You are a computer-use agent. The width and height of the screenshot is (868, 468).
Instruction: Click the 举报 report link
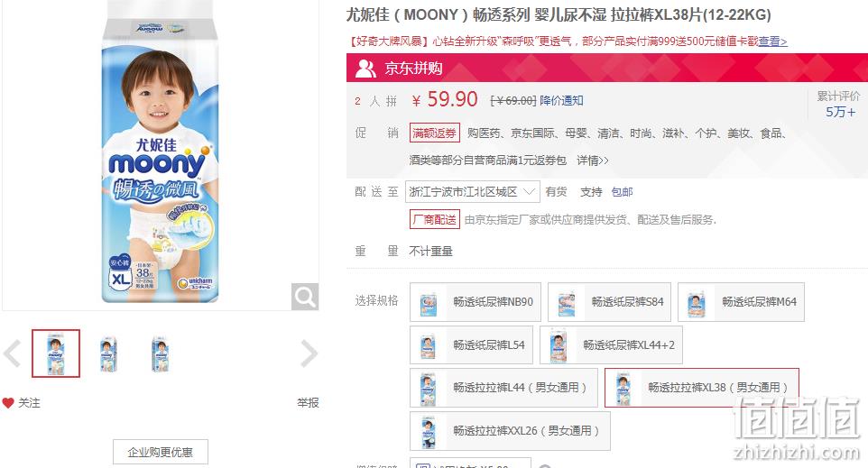308,403
